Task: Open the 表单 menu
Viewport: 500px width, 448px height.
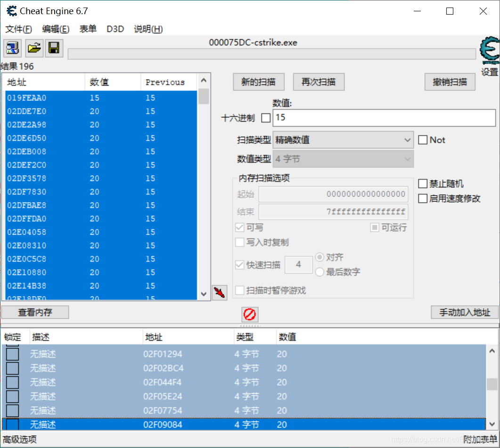Action: tap(88, 29)
